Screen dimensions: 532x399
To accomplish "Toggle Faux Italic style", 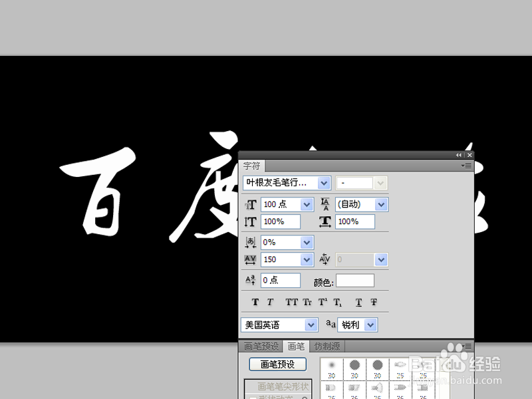I will [x=270, y=302].
